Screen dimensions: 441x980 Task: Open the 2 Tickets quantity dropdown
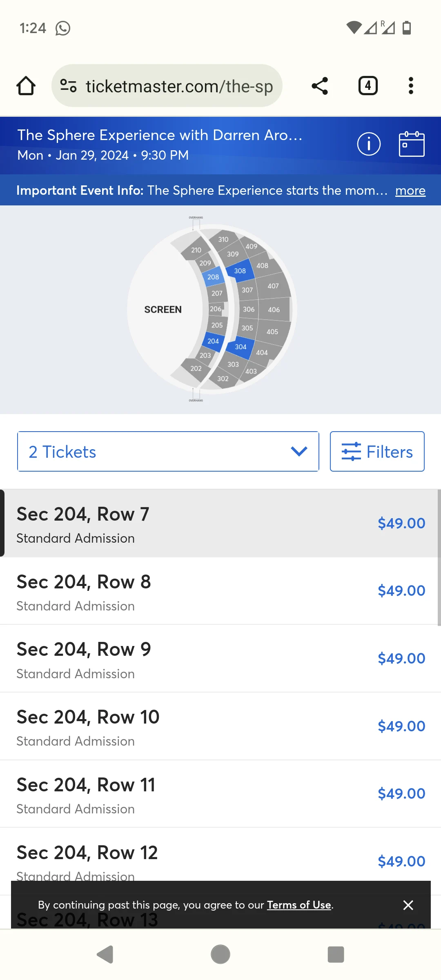click(168, 451)
